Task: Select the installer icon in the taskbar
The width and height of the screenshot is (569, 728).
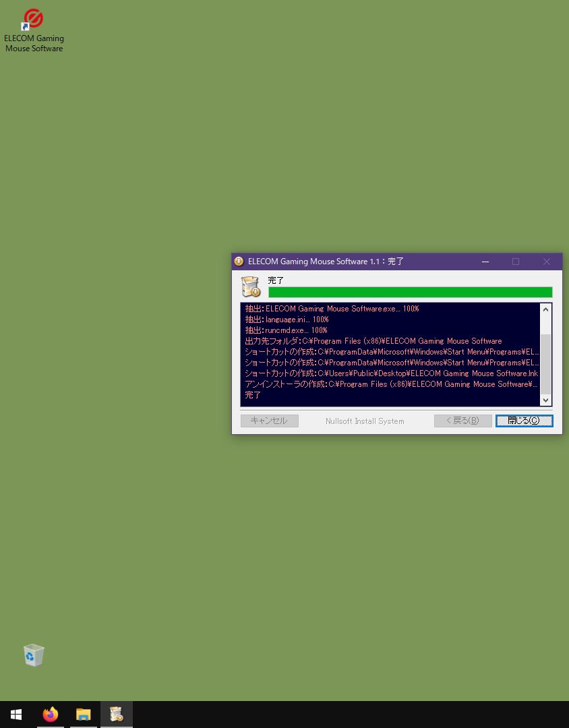Action: (116, 715)
